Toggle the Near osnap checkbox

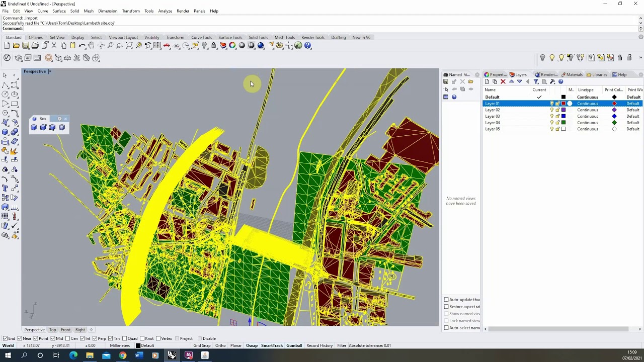click(x=20, y=338)
